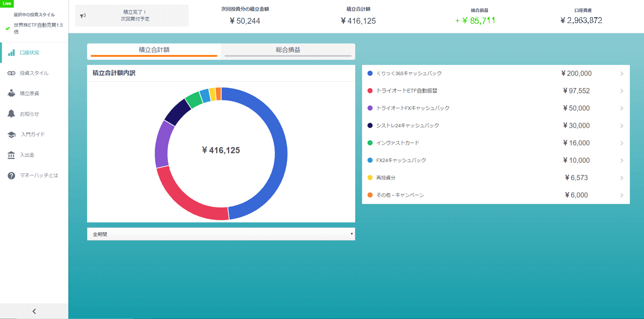Image resolution: width=644 pixels, height=319 pixels.
Task: Click the graduation cap icon for 入門ガイド
Action: click(11, 134)
